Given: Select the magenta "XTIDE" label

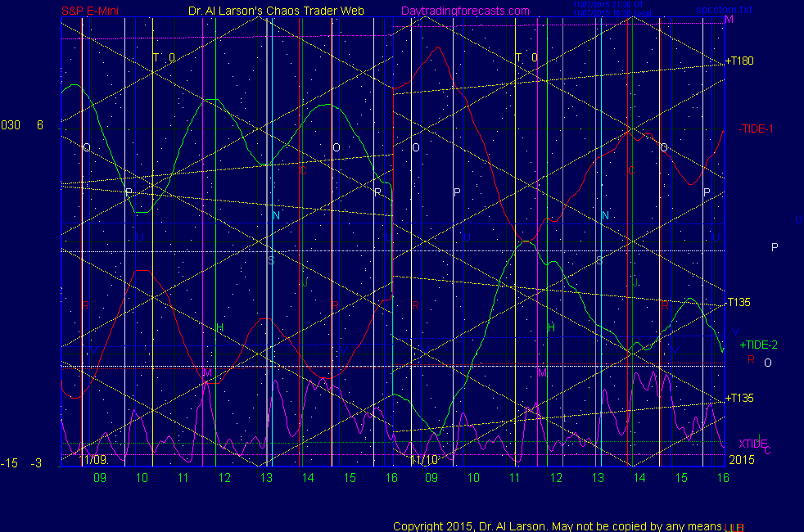Looking at the screenshot, I should pyautogui.click(x=752, y=444).
